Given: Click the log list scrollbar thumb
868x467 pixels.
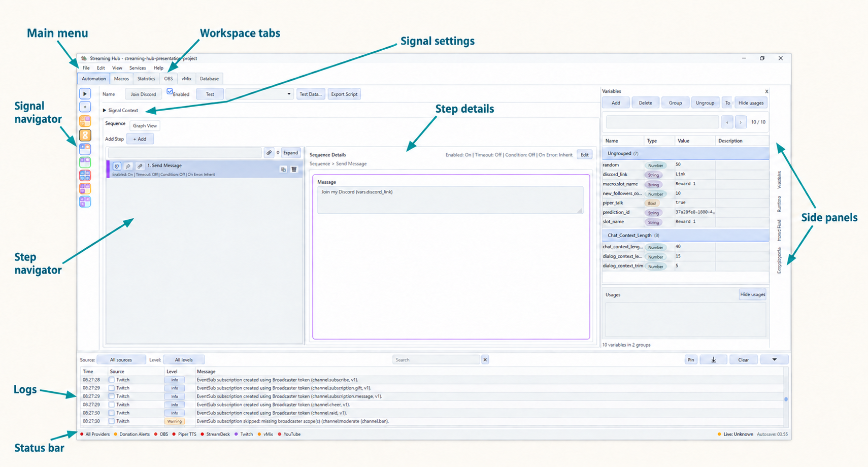Looking at the screenshot, I should point(786,399).
